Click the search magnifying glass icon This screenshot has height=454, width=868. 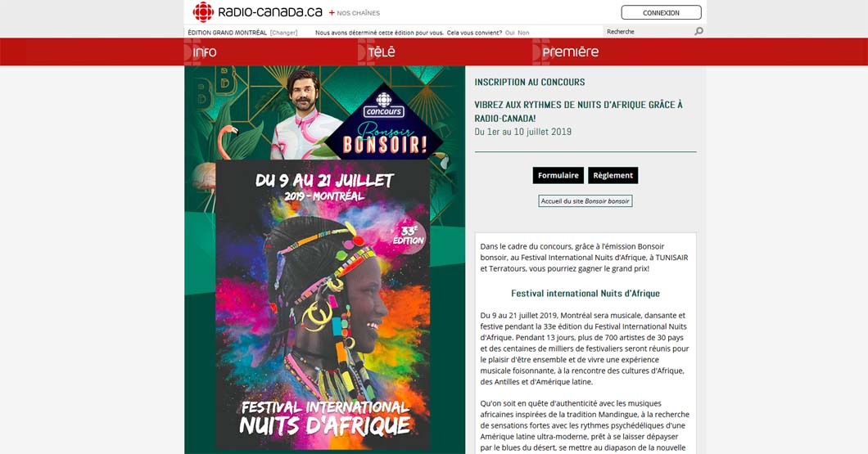699,32
